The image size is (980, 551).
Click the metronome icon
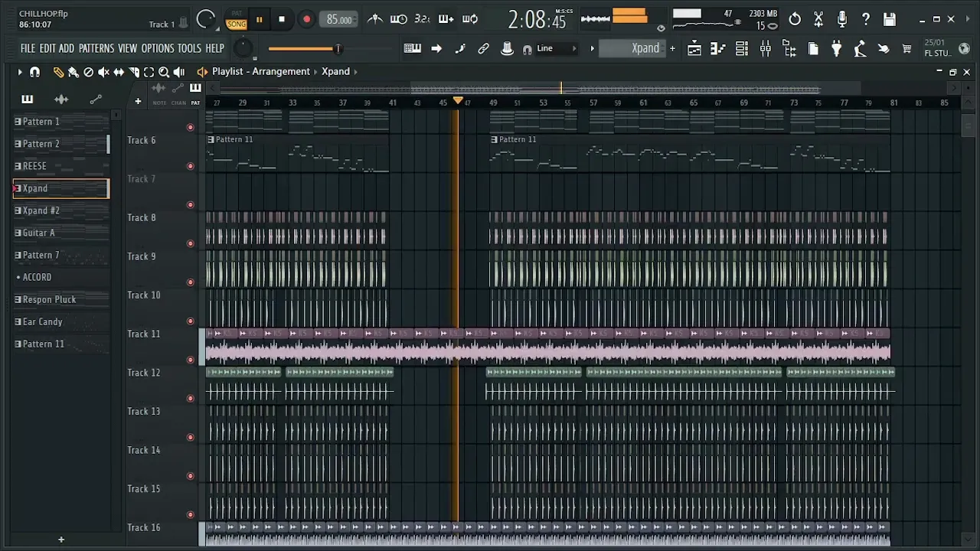click(375, 19)
